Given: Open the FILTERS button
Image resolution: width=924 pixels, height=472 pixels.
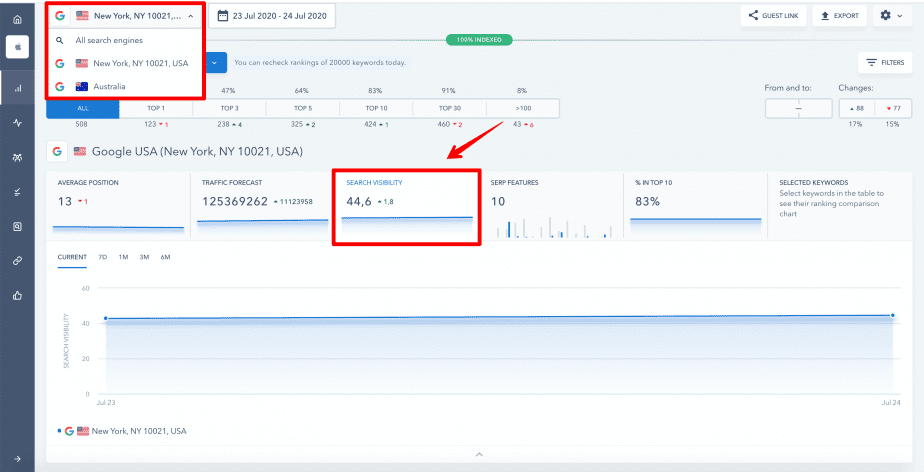Looking at the screenshot, I should [885, 62].
